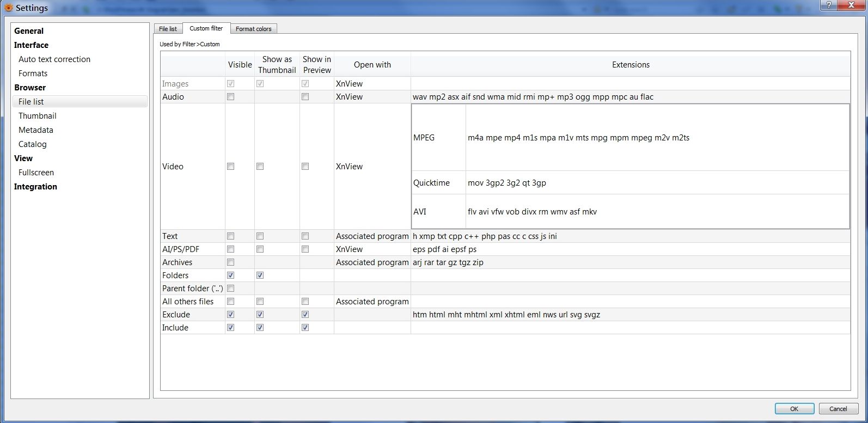Select Interface in the settings tree
The image size is (868, 423).
pos(31,45)
